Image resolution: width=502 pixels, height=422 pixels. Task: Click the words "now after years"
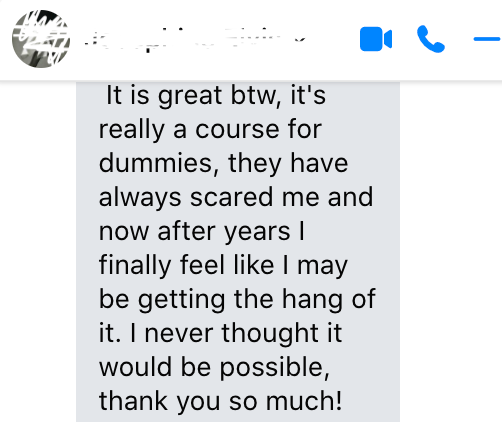[195, 232]
